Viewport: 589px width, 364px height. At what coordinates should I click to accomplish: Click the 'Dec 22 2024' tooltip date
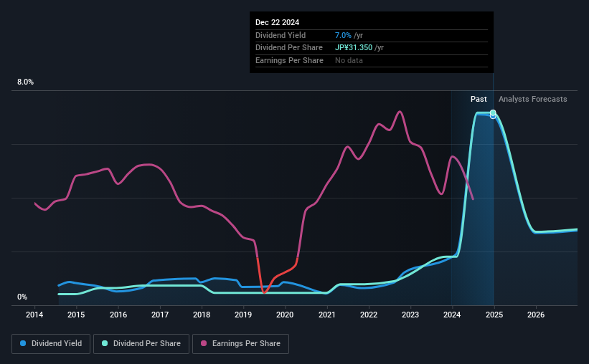[x=277, y=22]
